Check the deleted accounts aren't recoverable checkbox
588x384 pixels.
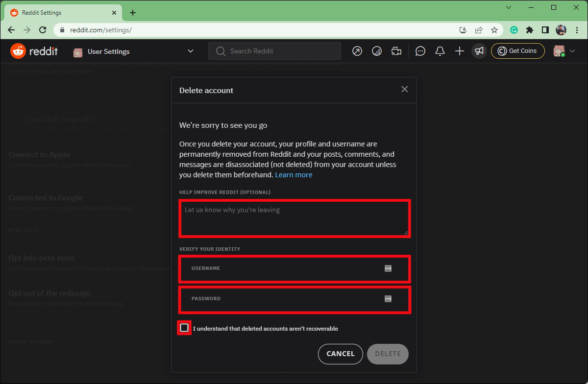click(x=184, y=328)
